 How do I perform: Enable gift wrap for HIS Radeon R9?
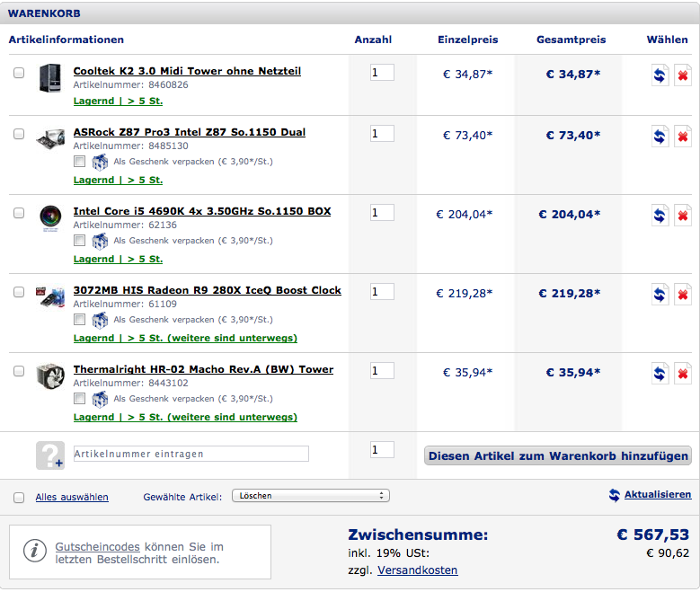pos(79,319)
